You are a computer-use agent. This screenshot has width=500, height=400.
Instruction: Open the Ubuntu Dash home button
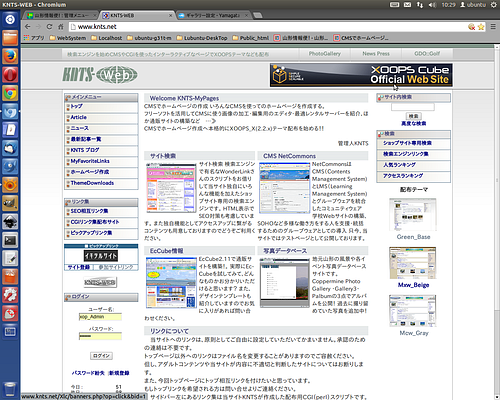(x=10, y=19)
